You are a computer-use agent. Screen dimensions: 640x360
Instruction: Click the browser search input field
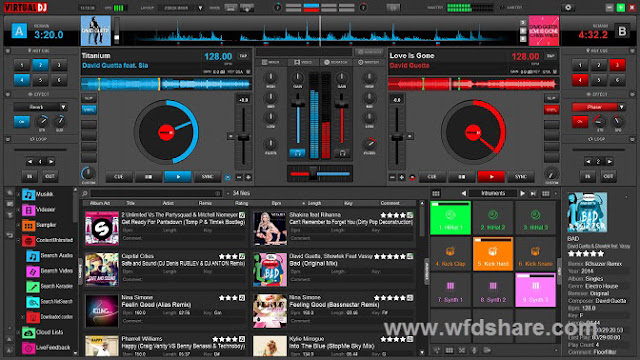tap(157, 193)
